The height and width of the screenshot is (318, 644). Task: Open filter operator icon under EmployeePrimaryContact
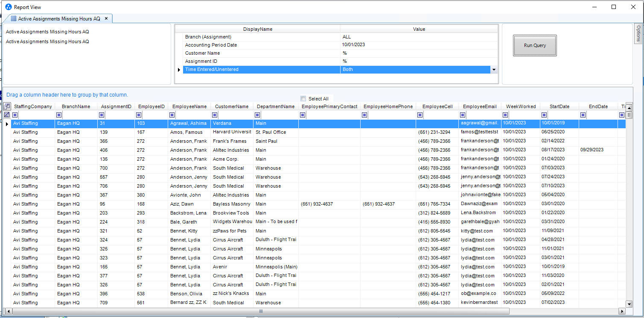[303, 115]
